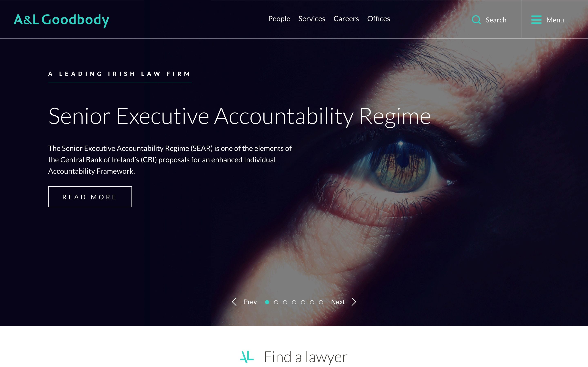The image size is (588, 367).
Task: Click the Prev slide text link
Action: click(250, 302)
